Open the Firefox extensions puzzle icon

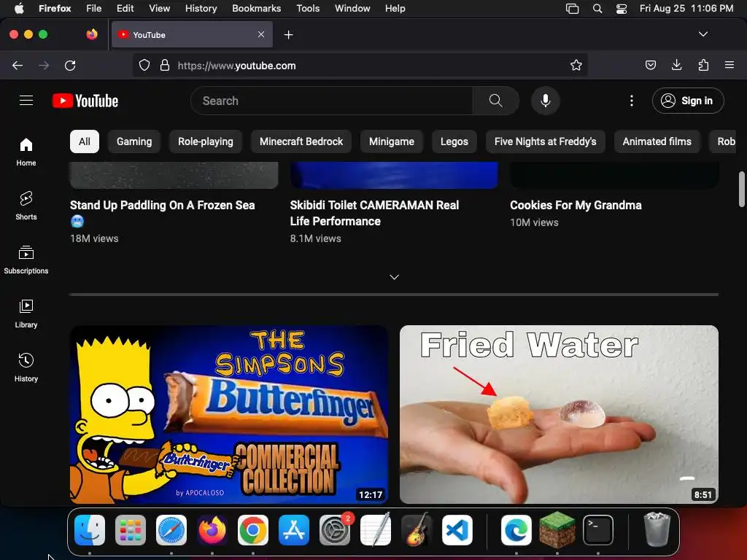coord(703,65)
